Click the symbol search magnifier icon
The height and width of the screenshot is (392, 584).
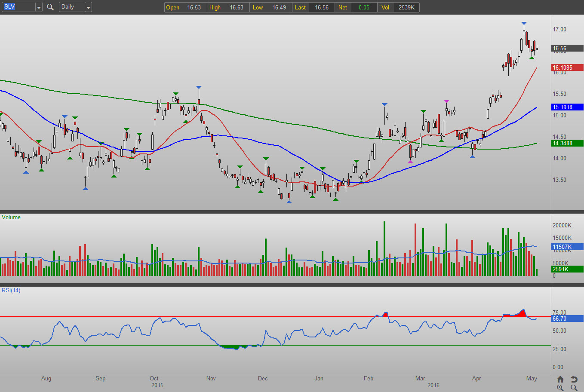pos(50,7)
